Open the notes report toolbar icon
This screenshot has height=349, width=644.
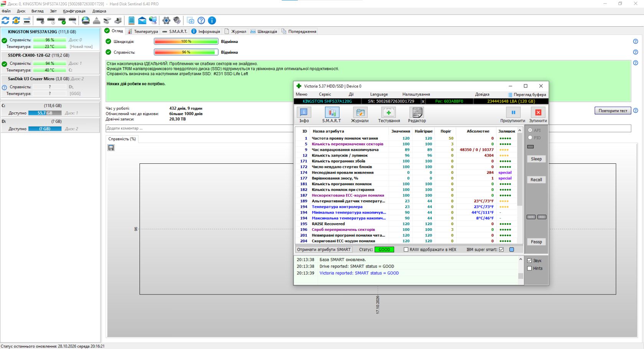pos(131,21)
